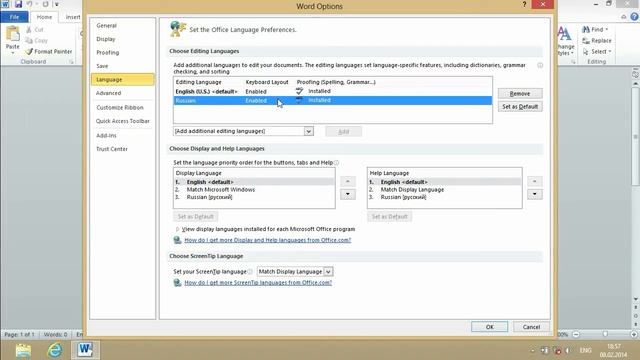Click the Language Preferences header icon

click(178, 29)
